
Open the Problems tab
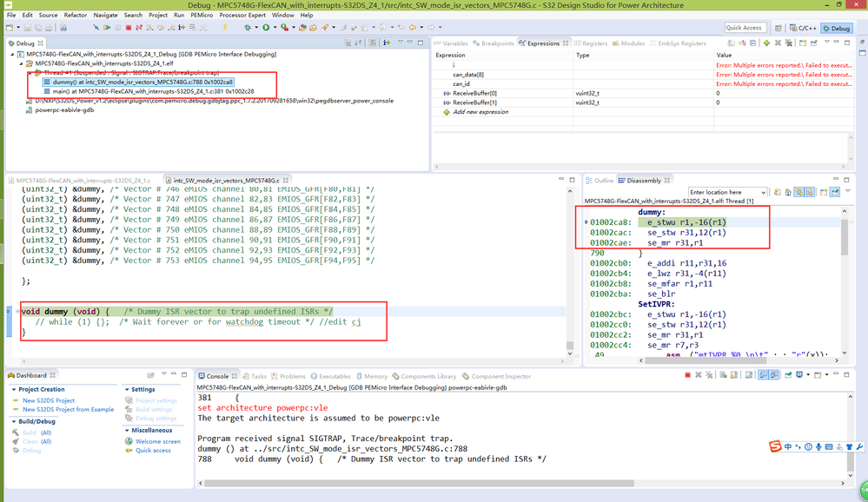point(288,376)
